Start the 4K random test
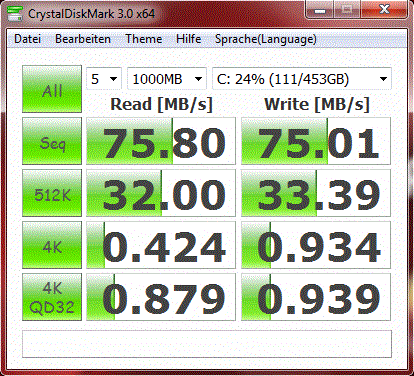Image resolution: width=414 pixels, height=376 pixels. [52, 245]
